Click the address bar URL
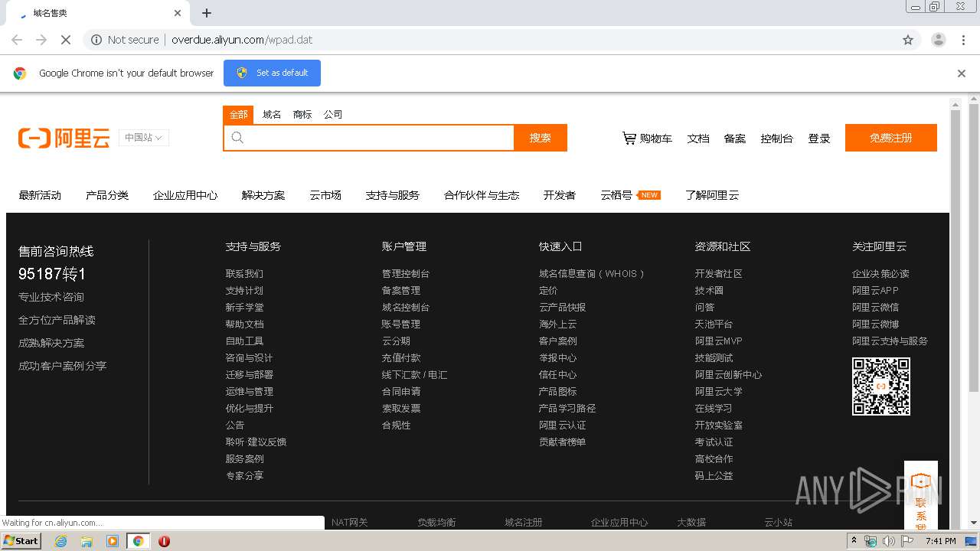 point(242,40)
